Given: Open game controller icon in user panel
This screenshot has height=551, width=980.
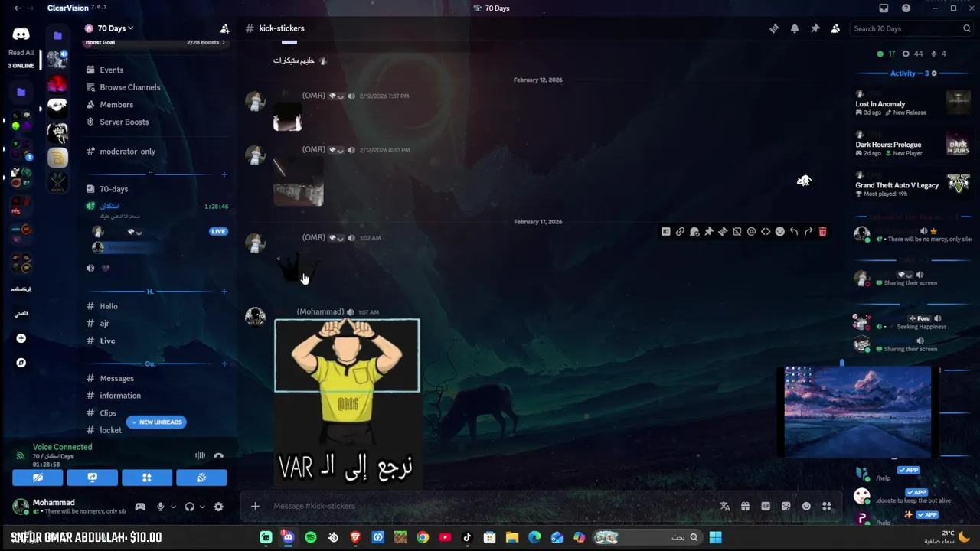Looking at the screenshot, I should coord(140,507).
